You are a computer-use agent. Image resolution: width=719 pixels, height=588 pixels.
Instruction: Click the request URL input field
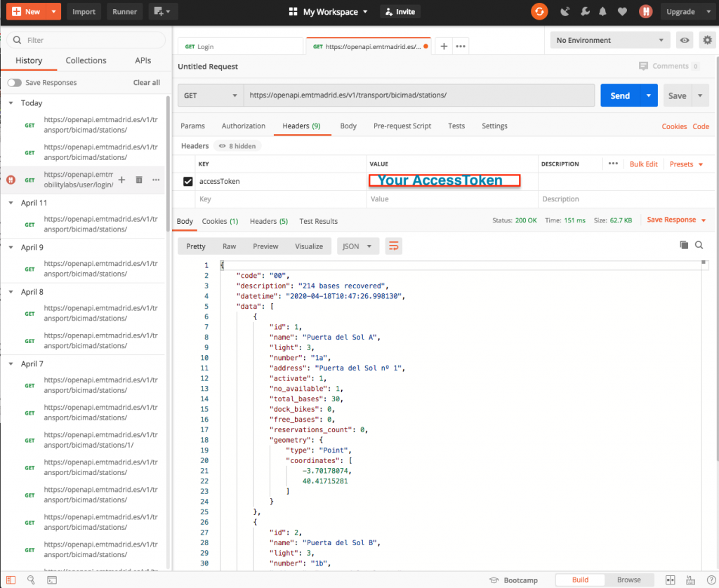[x=418, y=95]
